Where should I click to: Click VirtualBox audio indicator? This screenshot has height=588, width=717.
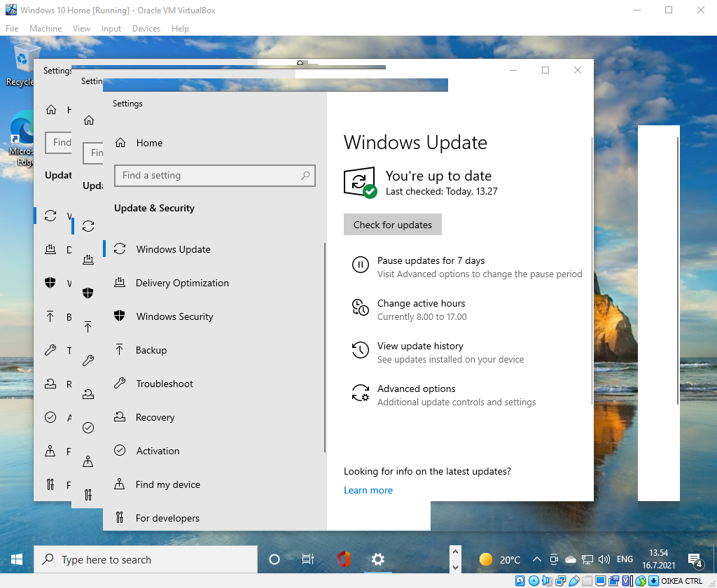547,581
